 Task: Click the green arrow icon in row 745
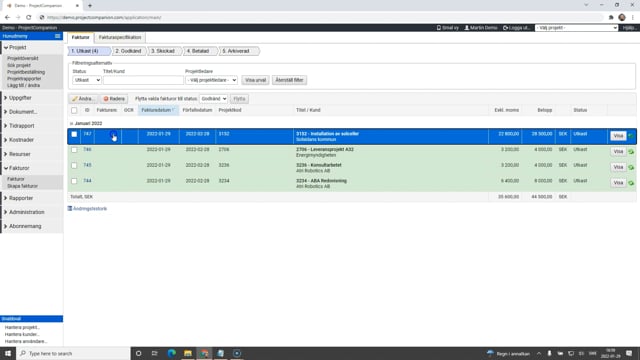pos(631,167)
